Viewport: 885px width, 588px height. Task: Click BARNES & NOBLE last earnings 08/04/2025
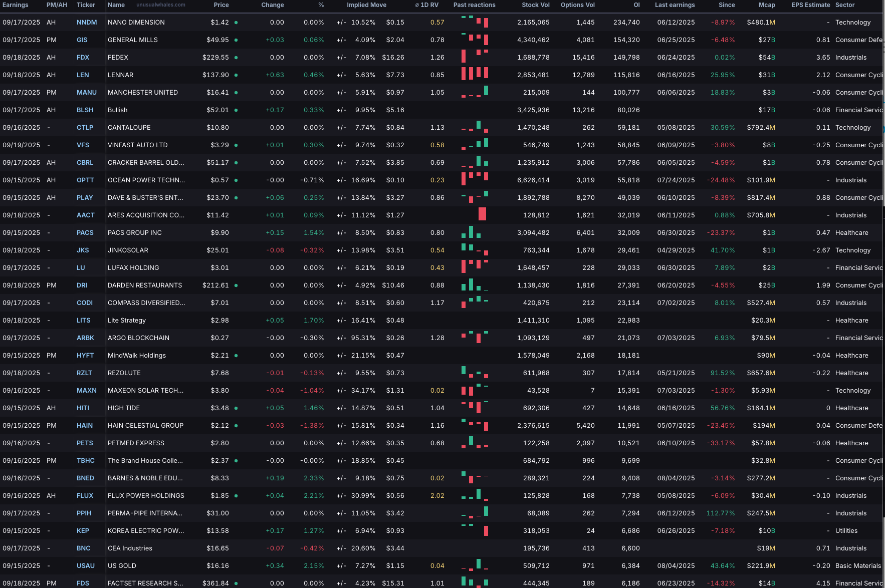(x=676, y=478)
